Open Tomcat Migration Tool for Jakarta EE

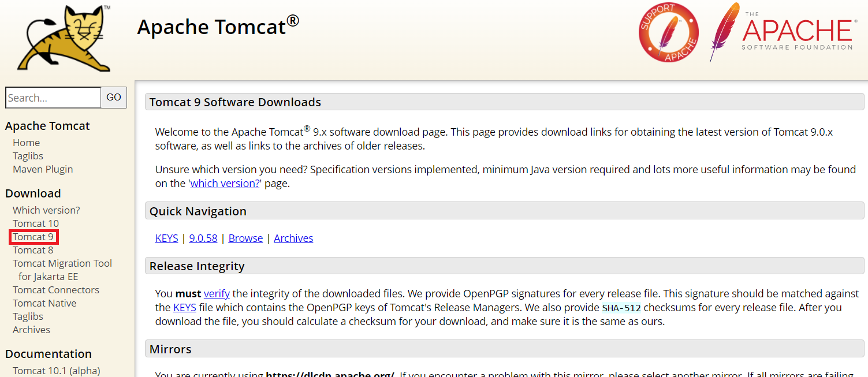[62, 270]
